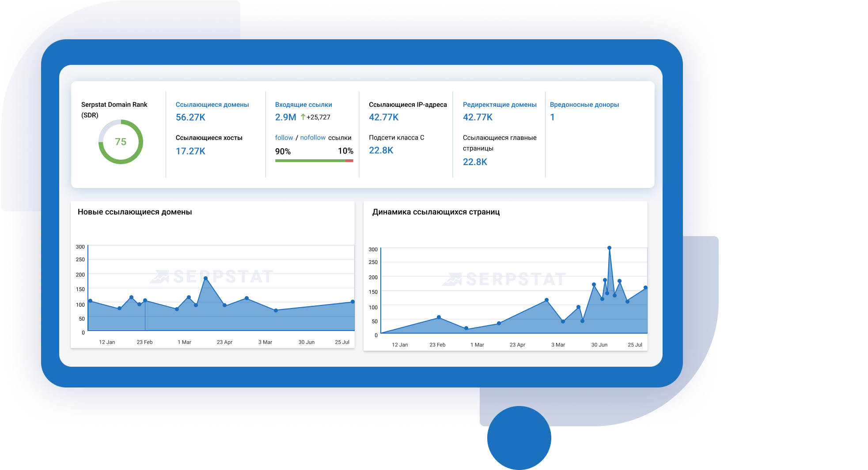Open the Входящие ссылки section

[x=303, y=104]
